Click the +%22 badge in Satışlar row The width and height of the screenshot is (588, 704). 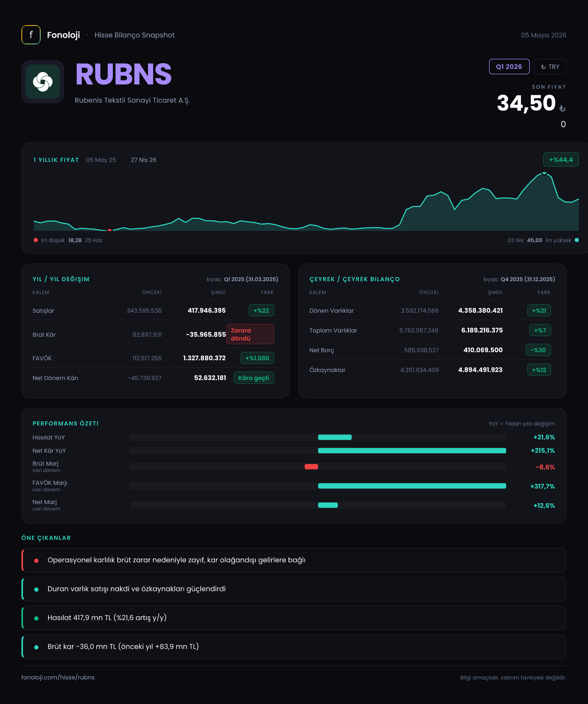point(261,310)
